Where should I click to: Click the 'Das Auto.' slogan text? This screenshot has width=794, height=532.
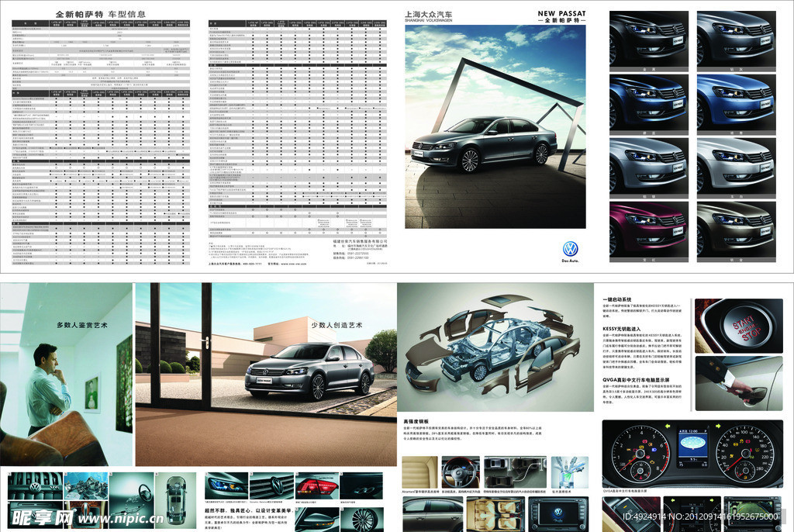click(570, 261)
